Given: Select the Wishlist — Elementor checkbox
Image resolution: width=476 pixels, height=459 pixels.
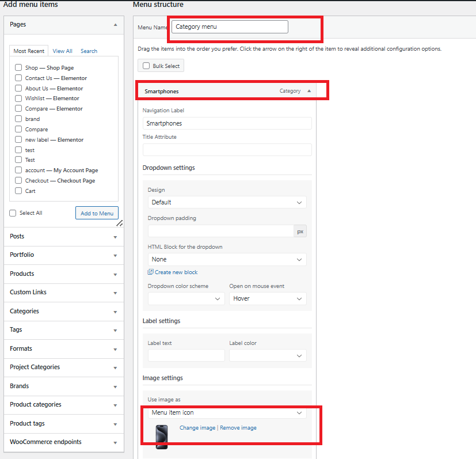Looking at the screenshot, I should click(x=18, y=98).
